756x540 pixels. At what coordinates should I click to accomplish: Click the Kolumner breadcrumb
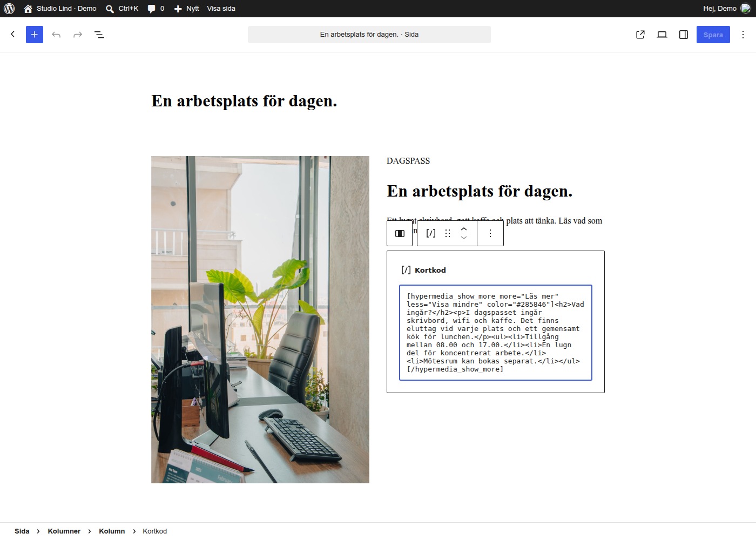pyautogui.click(x=64, y=531)
